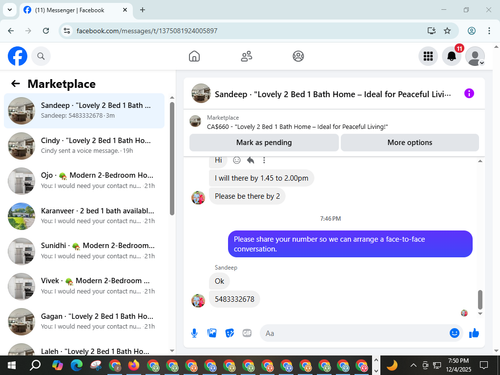Click the I will there by 1.45 message

[261, 178]
